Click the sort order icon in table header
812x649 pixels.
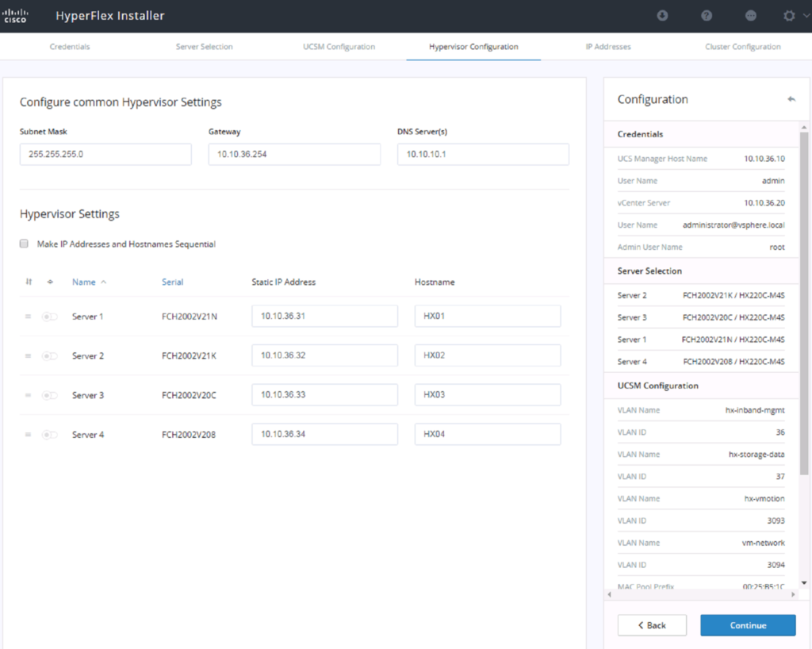click(x=29, y=282)
